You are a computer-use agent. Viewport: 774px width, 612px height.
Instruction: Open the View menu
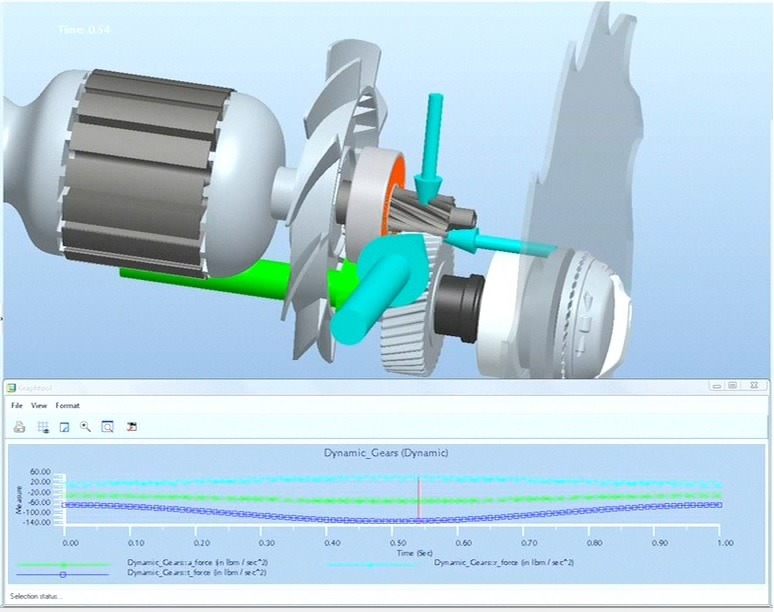(x=39, y=406)
